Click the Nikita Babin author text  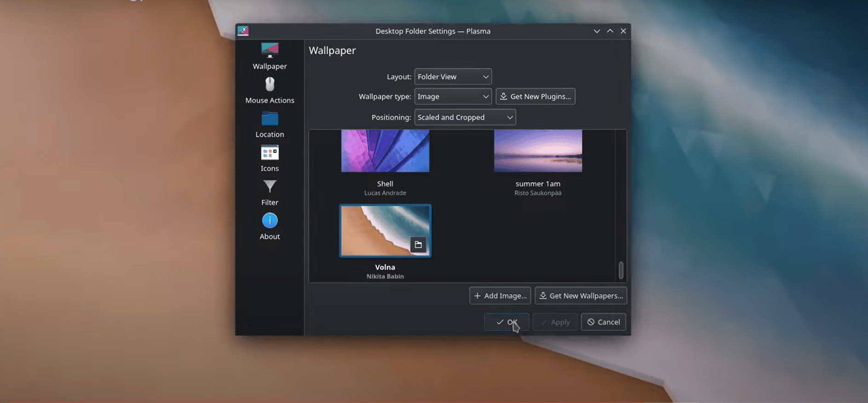[x=385, y=276]
